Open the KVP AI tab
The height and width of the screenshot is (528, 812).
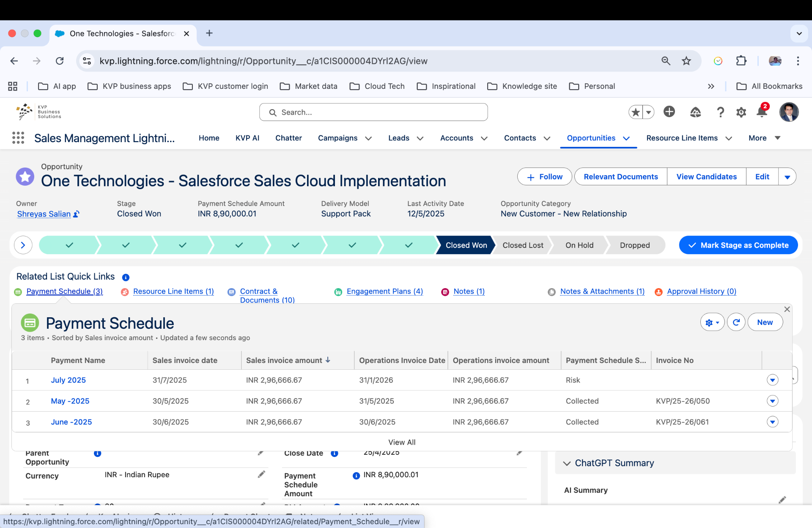pyautogui.click(x=247, y=138)
